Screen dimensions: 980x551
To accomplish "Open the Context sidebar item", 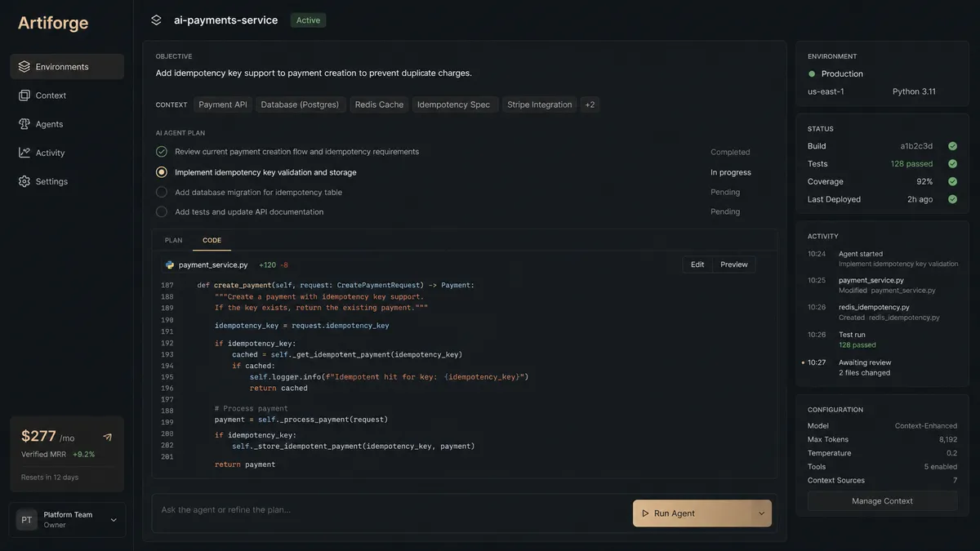I will pyautogui.click(x=67, y=96).
